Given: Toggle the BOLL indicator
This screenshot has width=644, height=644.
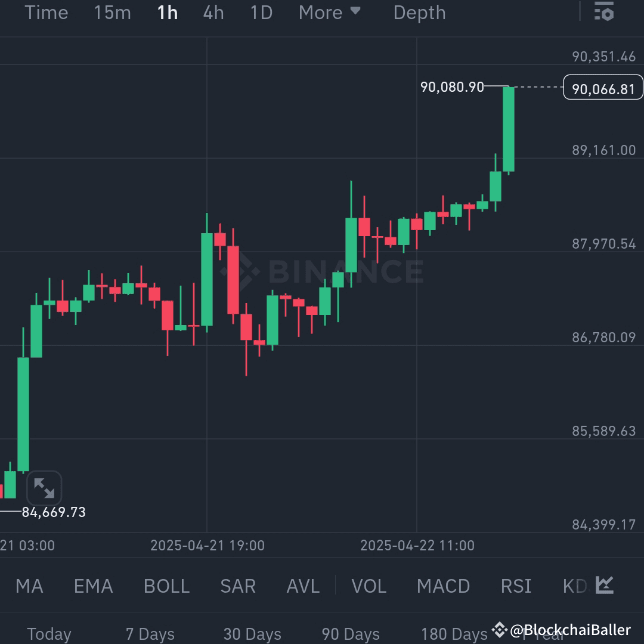Looking at the screenshot, I should (x=166, y=586).
